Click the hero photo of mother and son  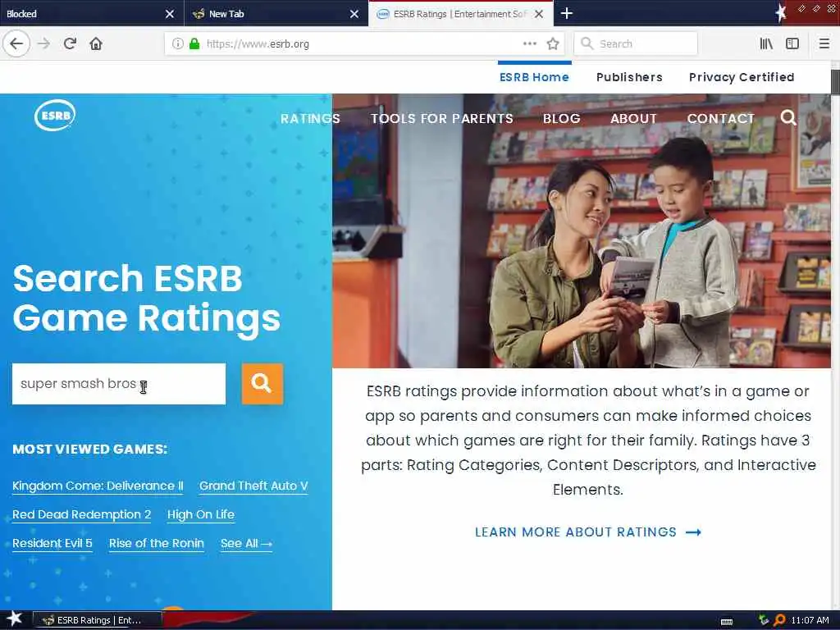(582, 231)
